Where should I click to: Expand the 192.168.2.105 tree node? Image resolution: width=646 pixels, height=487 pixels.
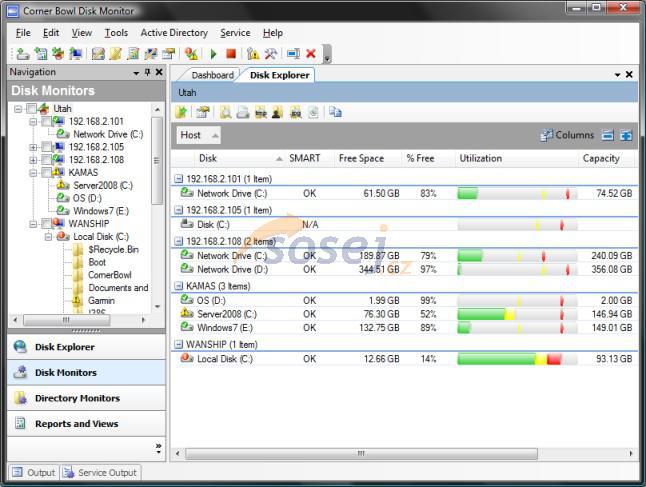33,147
